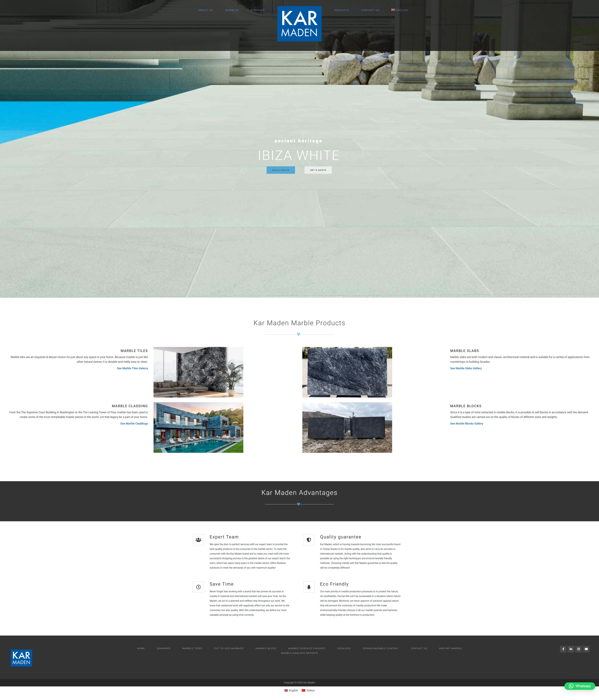
Task: Click the Catalogs link in footer menu
Action: coord(343,648)
